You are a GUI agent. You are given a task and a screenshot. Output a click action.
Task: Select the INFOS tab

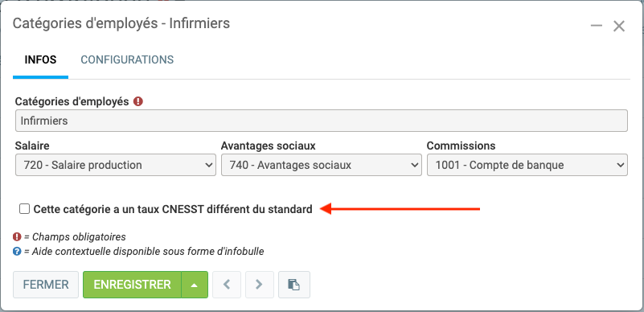pos(41,60)
